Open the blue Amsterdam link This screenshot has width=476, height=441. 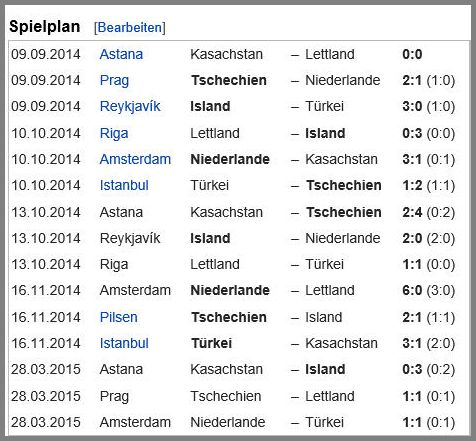(x=135, y=159)
